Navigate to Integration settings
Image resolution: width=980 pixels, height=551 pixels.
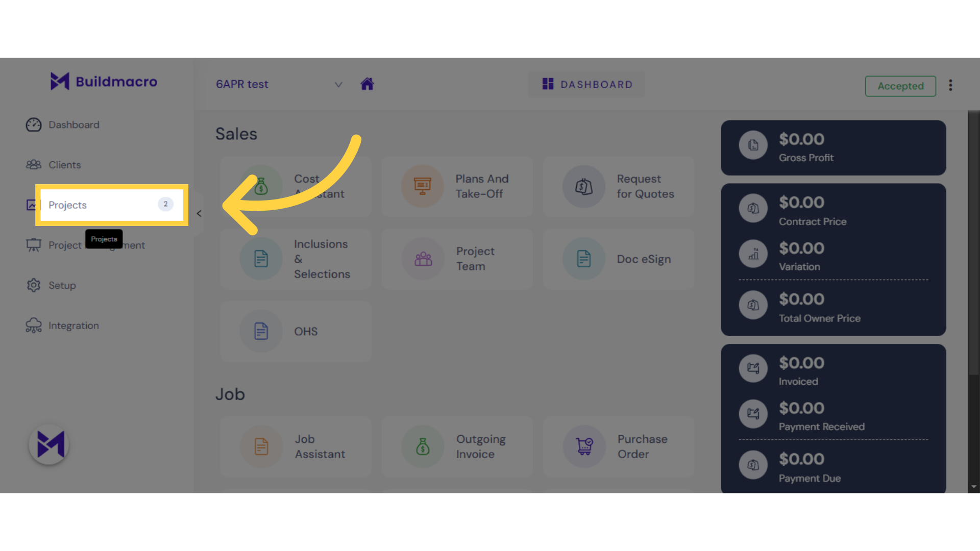coord(73,325)
